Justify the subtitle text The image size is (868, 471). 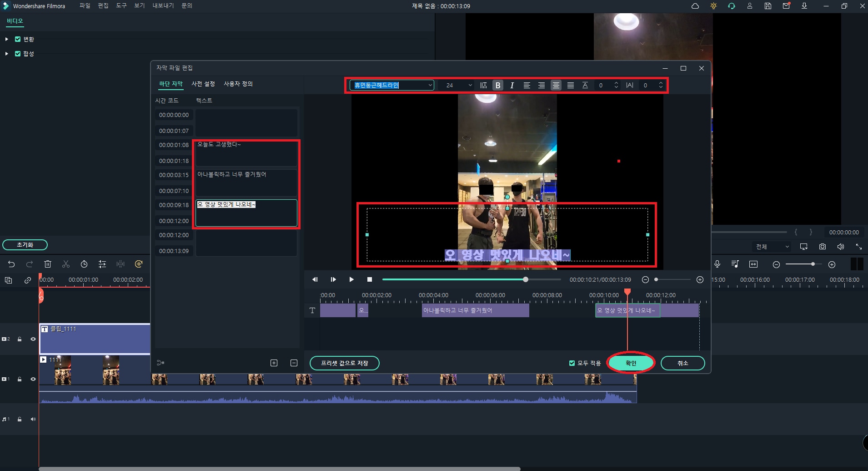(570, 85)
